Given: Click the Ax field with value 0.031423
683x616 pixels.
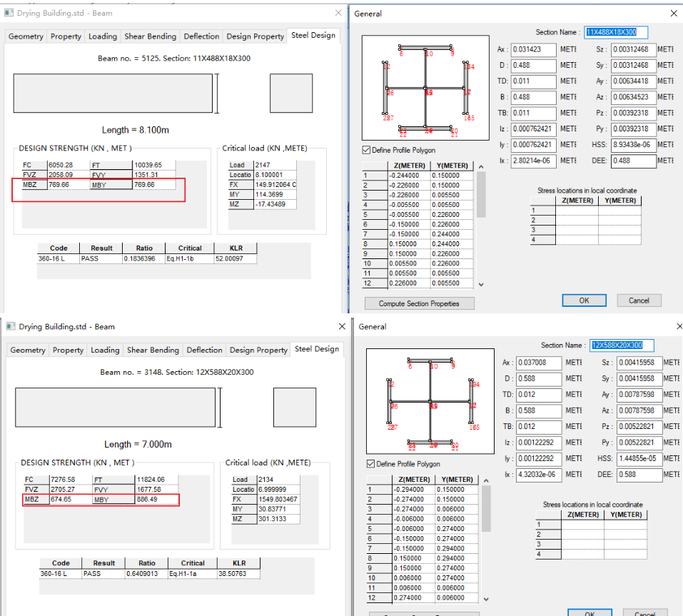Looking at the screenshot, I should tap(535, 49).
